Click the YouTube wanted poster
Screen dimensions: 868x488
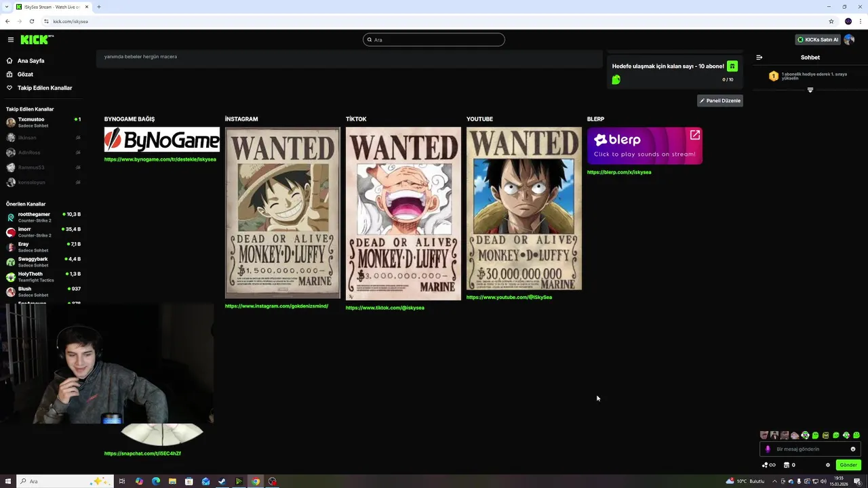click(x=524, y=209)
